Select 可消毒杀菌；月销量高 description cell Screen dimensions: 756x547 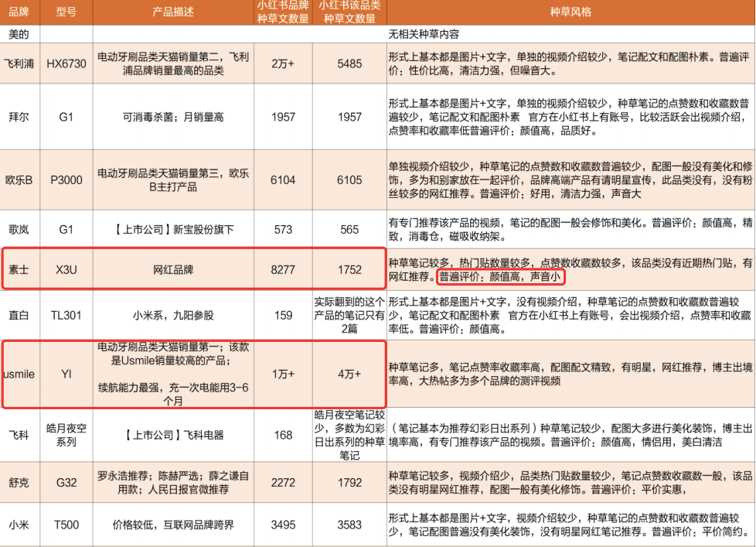174,117
